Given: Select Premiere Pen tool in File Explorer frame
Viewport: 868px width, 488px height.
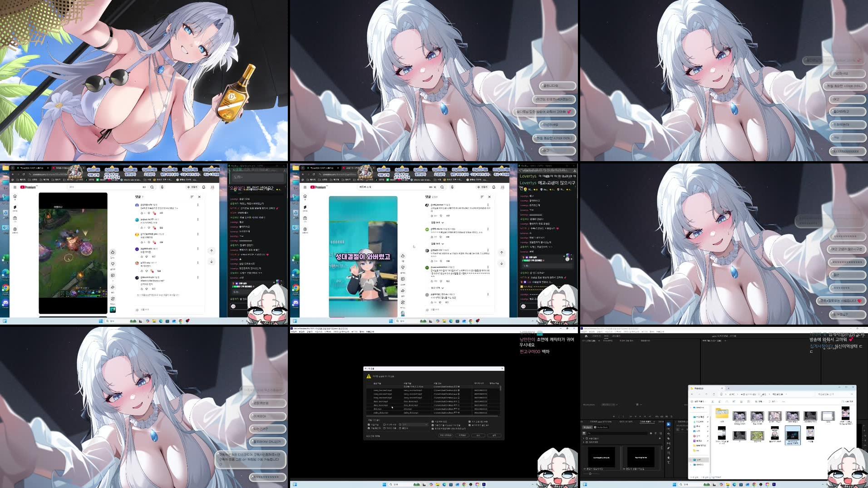Looking at the screenshot, I should pos(669,448).
